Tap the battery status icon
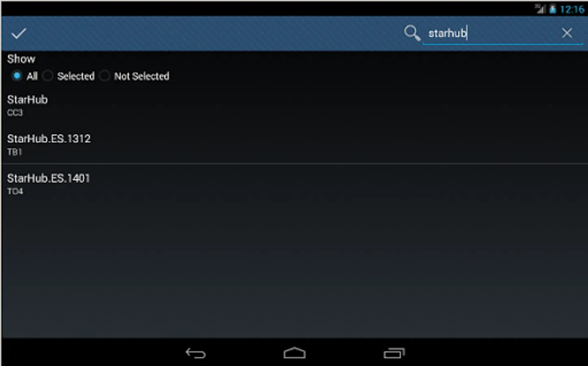 pos(553,9)
